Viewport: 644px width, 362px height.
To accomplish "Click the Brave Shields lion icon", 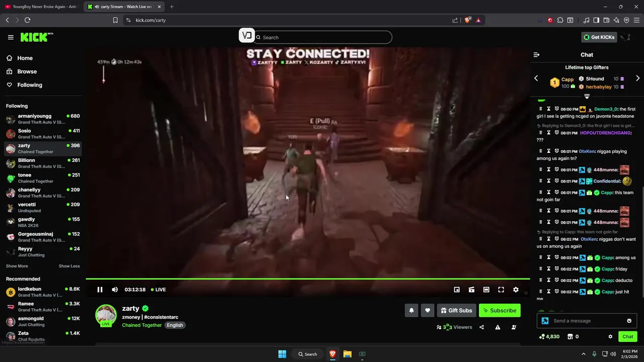I will tap(467, 20).
